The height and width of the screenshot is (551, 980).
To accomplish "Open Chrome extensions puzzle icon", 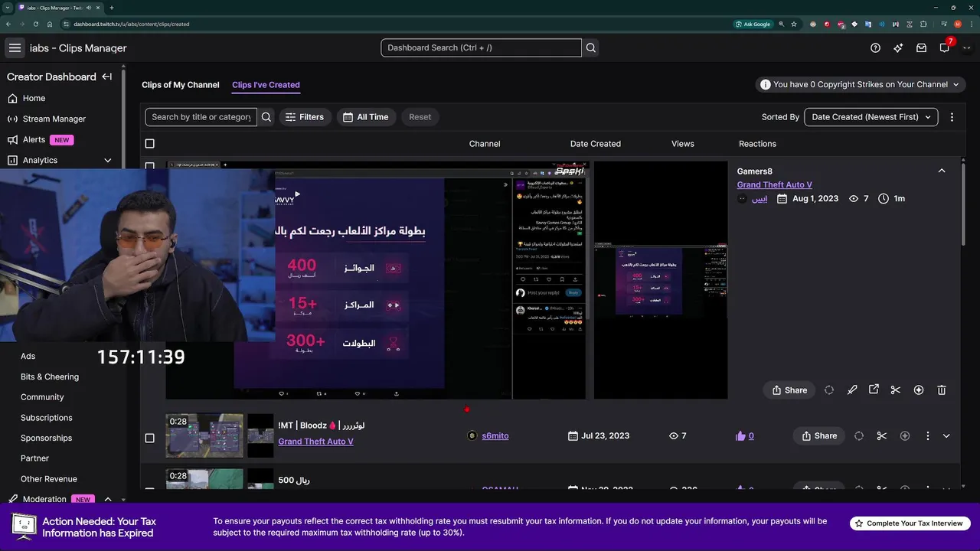I will tap(924, 24).
